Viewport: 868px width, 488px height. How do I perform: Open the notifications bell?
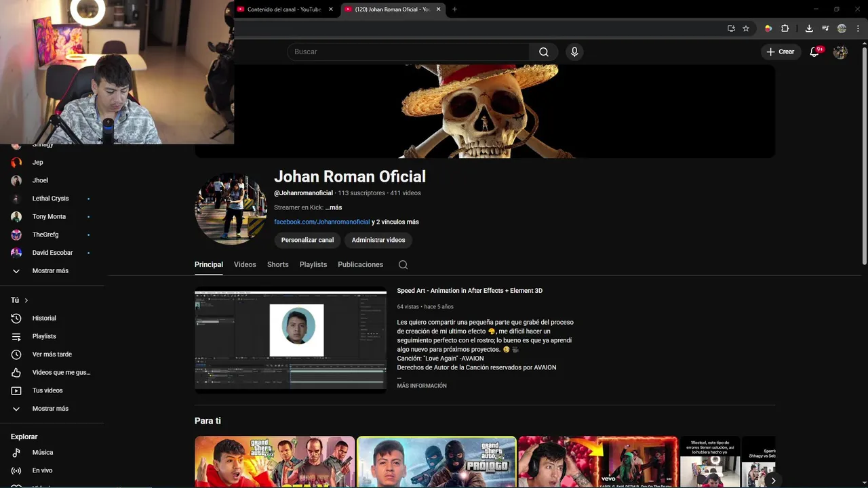[815, 52]
